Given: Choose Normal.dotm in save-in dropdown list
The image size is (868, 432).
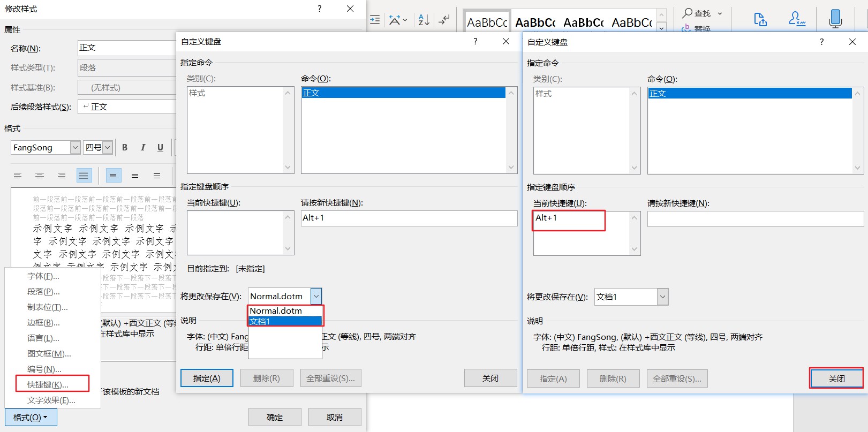Looking at the screenshot, I should click(x=285, y=310).
